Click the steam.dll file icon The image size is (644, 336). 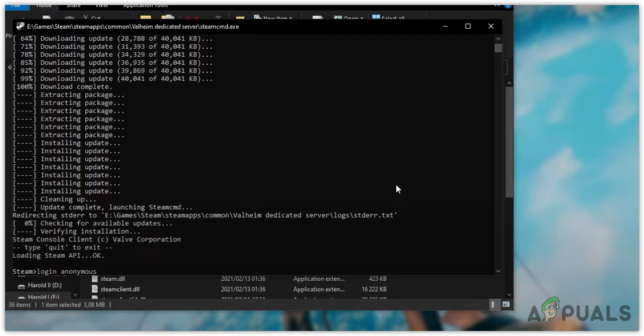coord(95,279)
